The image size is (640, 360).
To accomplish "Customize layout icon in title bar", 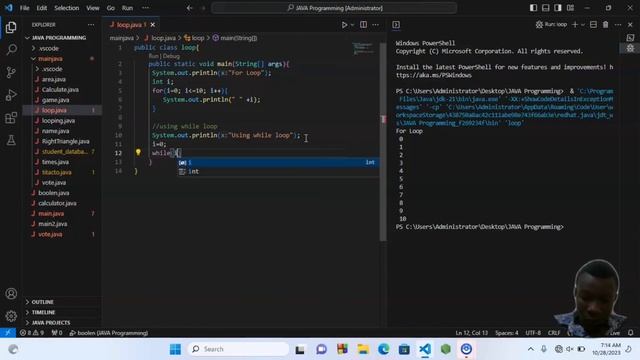I will click(x=570, y=8).
